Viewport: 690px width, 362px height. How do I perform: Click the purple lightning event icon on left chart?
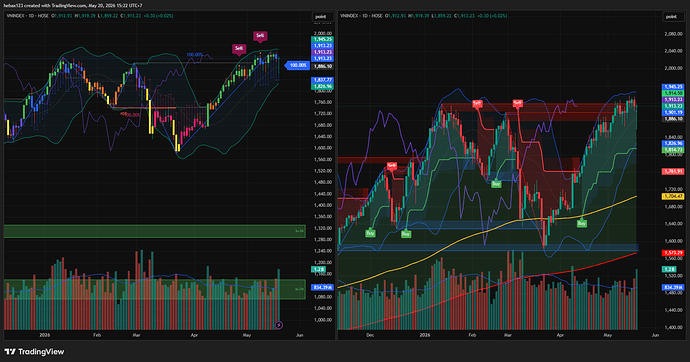tap(279, 325)
